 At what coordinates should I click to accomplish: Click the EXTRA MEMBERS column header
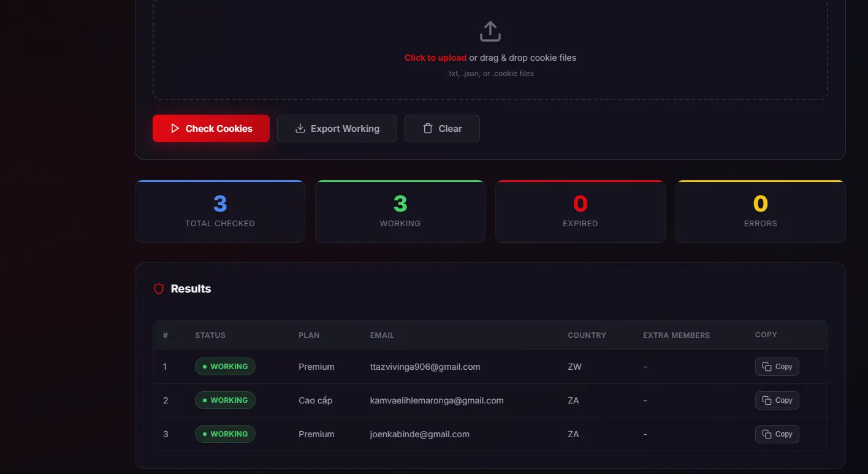click(676, 335)
